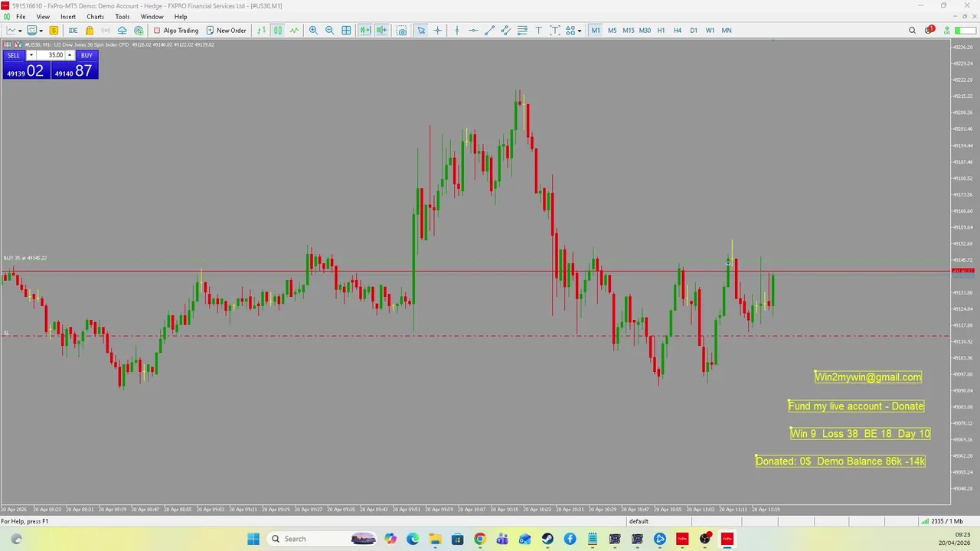Select the MN timeframe
The image size is (980, 551).
(x=727, y=31)
